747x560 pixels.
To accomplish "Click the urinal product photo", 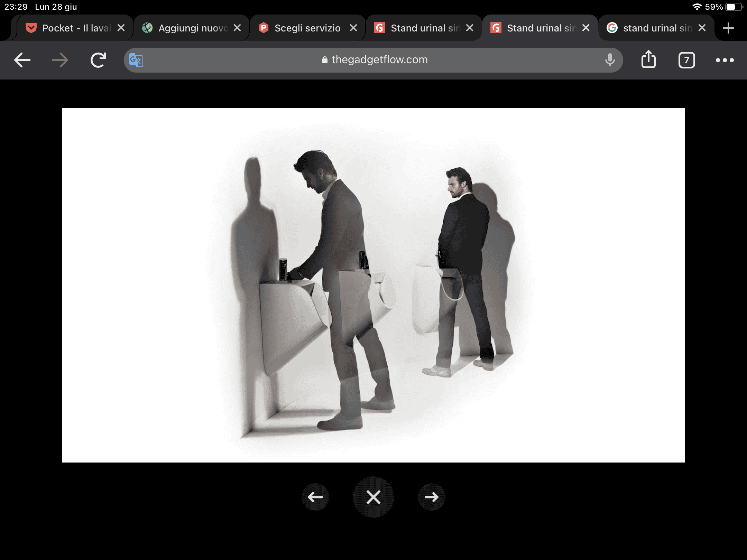I will point(373,285).
